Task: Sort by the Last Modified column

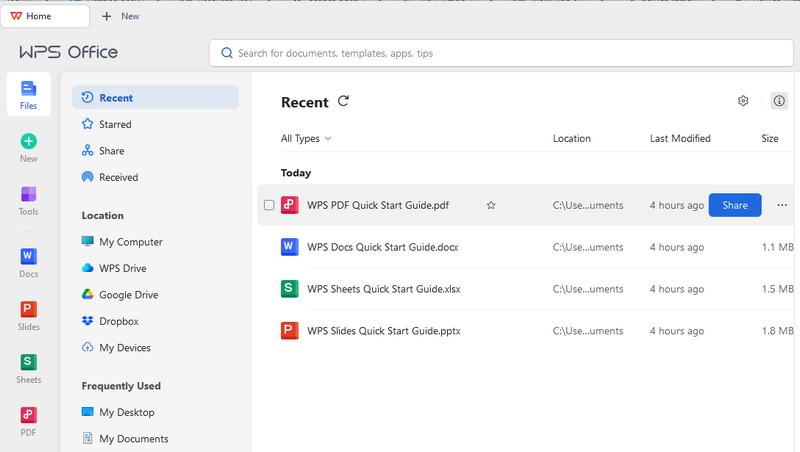Action: click(680, 138)
